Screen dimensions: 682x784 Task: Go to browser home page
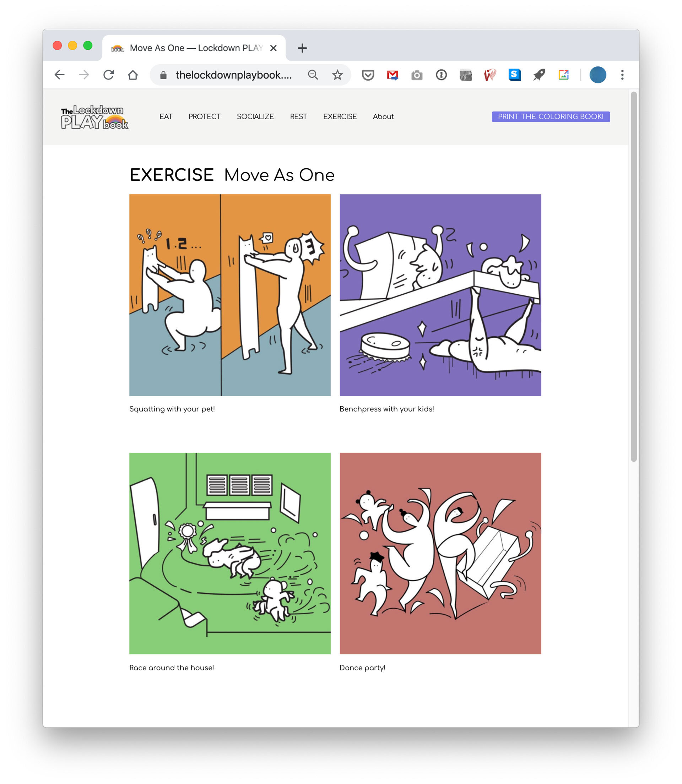[133, 75]
